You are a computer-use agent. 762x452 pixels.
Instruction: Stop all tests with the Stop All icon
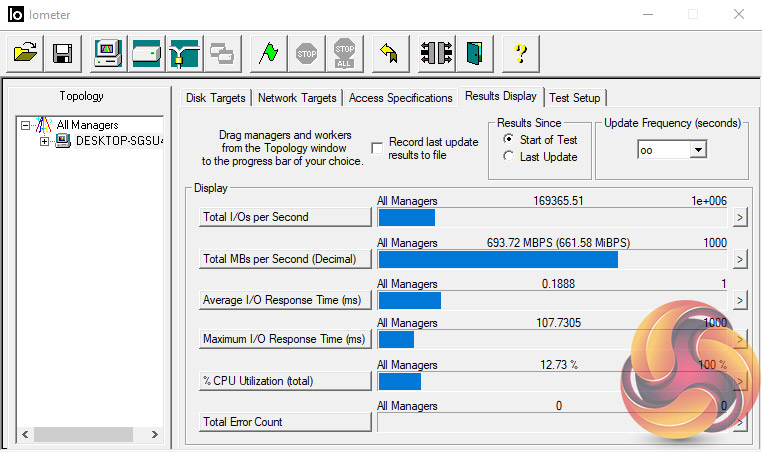coord(344,53)
